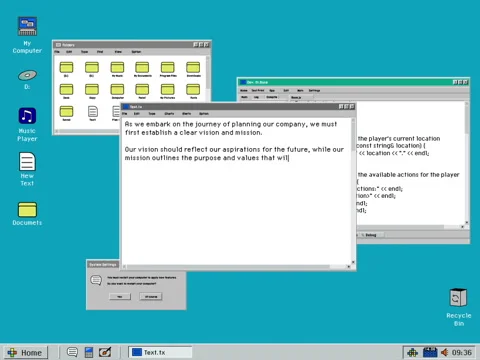
Task: Click the Dev window scroll down arrow
Action: click(x=467, y=222)
